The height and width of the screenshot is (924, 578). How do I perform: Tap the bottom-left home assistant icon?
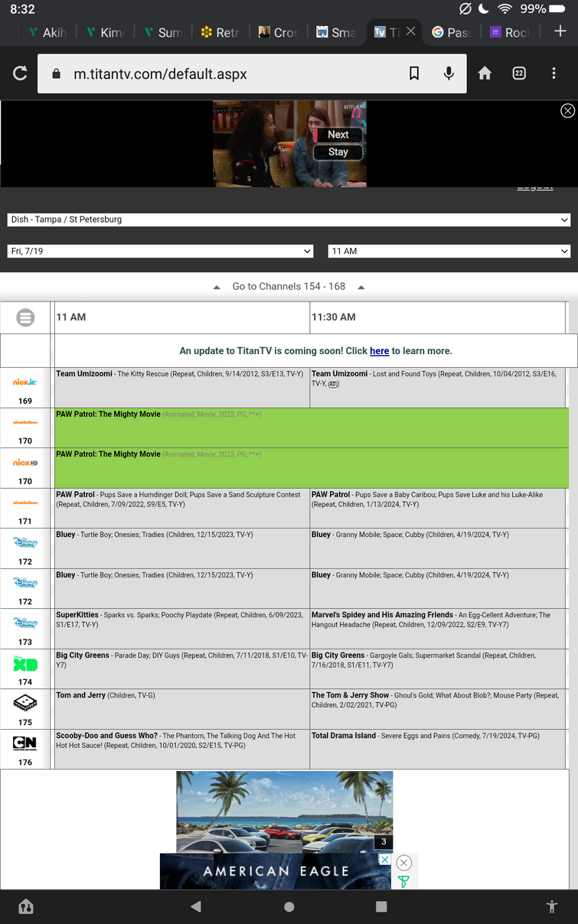(26, 906)
